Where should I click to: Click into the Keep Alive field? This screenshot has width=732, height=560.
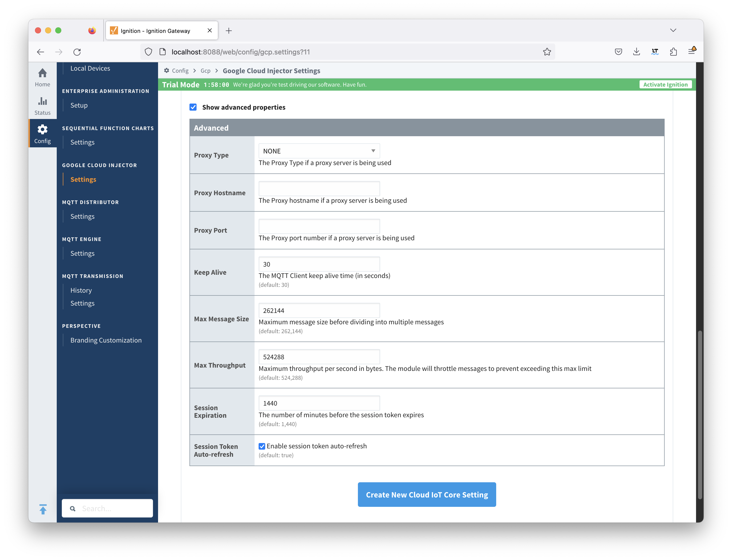click(319, 264)
